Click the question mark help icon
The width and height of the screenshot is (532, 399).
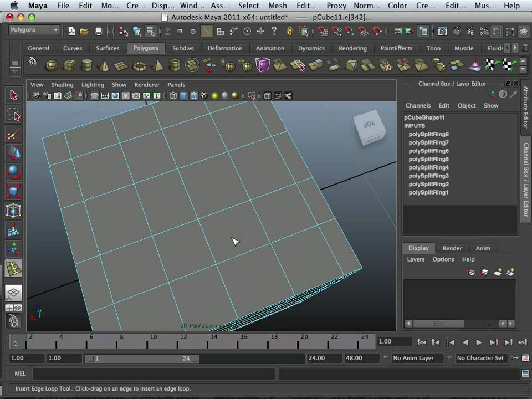(x=274, y=31)
